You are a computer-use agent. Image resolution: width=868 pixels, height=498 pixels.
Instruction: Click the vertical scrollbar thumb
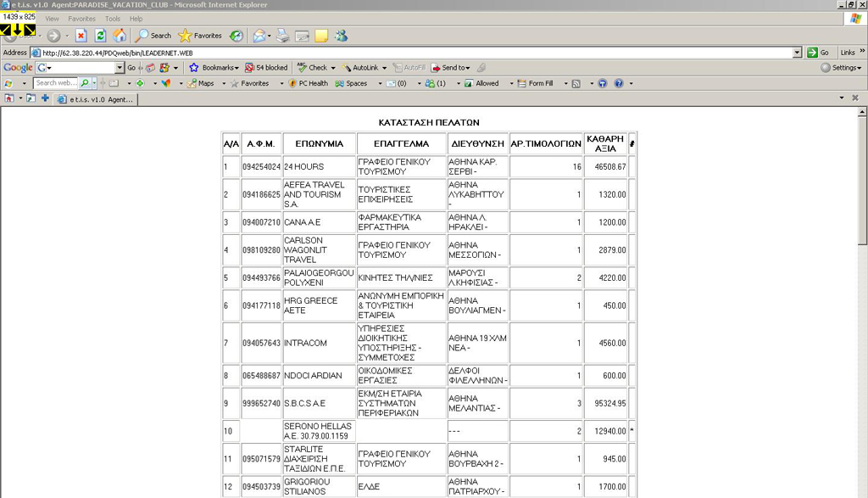pyautogui.click(x=862, y=182)
